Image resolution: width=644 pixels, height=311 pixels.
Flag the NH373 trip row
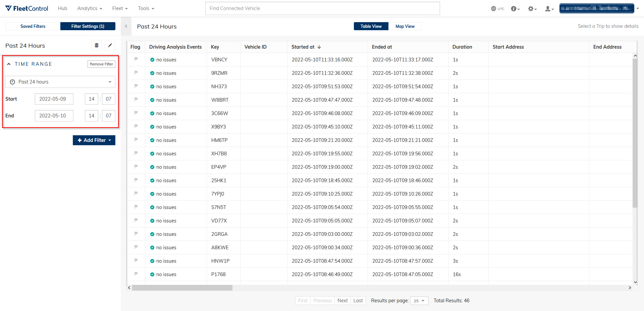click(136, 86)
